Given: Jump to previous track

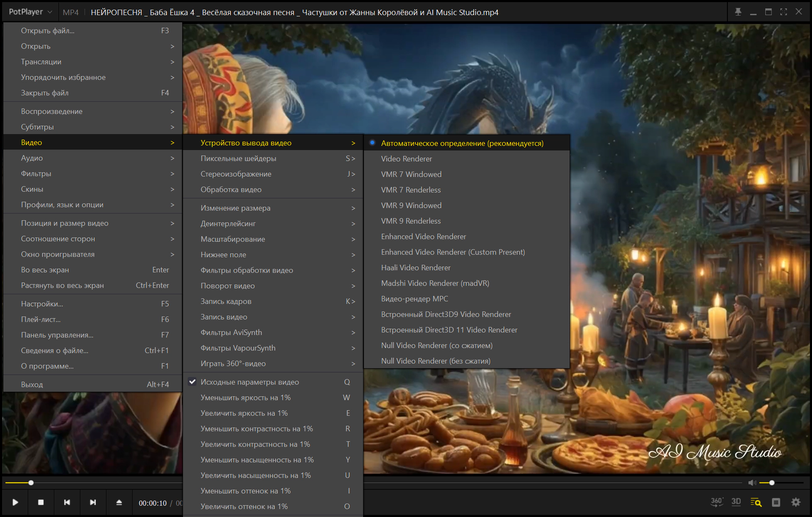Looking at the screenshot, I should [67, 502].
